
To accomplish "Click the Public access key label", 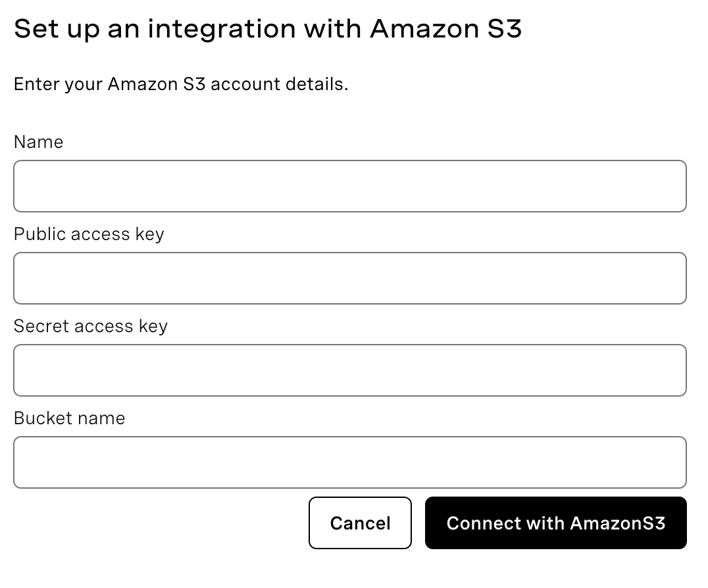I will [x=89, y=234].
